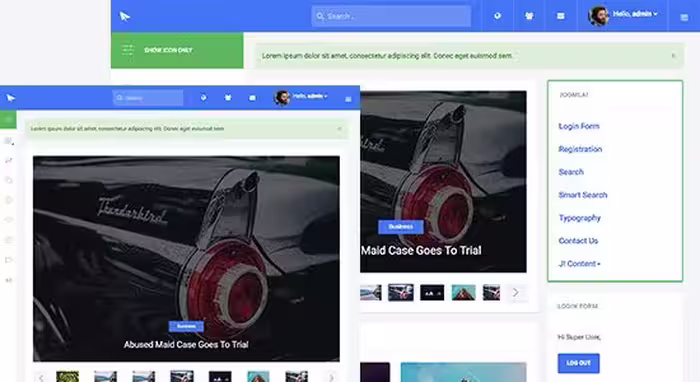This screenshot has width=700, height=382.
Task: Open the blue sky article card in back window
Action: coord(463,372)
